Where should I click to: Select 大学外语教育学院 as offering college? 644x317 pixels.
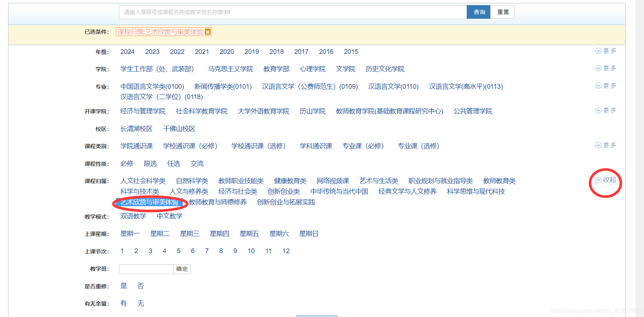coord(263,111)
